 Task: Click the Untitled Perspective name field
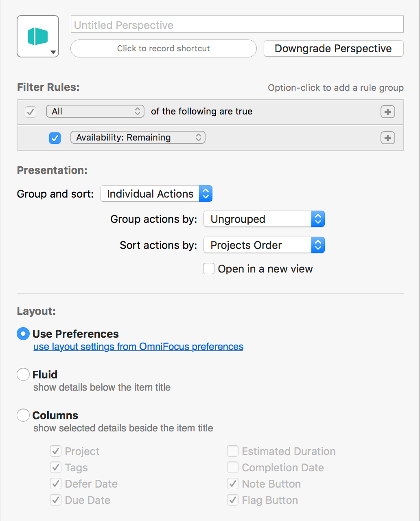tap(237, 24)
